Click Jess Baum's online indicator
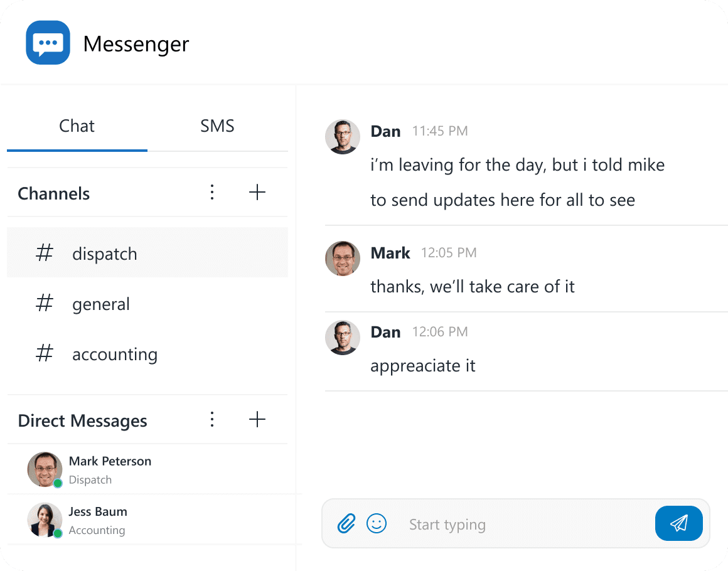 point(59,532)
